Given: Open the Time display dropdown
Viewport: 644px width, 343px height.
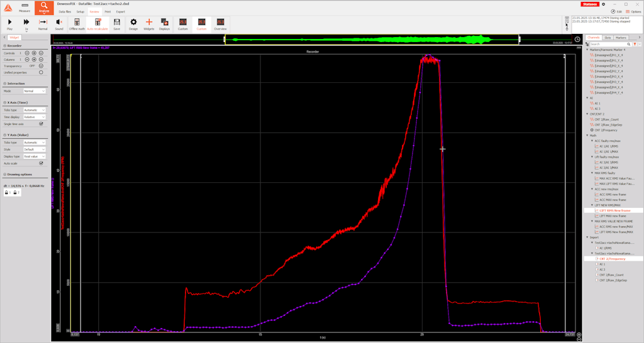Looking at the screenshot, I should 35,117.
